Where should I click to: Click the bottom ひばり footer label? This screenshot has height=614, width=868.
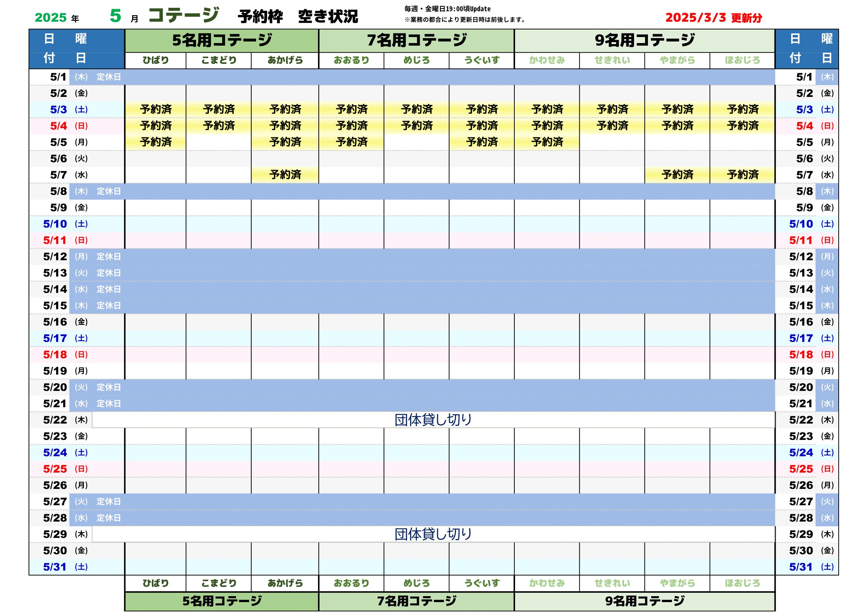(156, 584)
